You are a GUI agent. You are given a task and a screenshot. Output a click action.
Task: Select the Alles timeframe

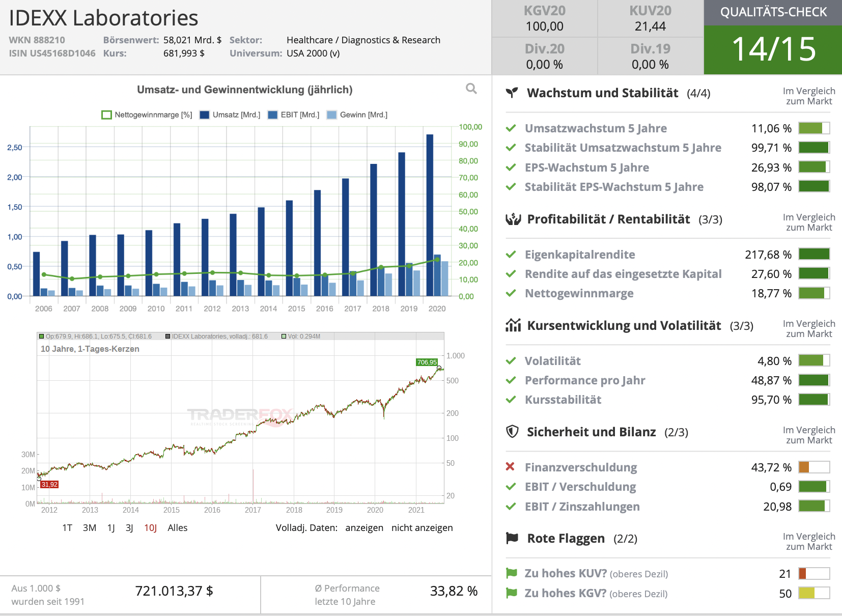pos(178,528)
